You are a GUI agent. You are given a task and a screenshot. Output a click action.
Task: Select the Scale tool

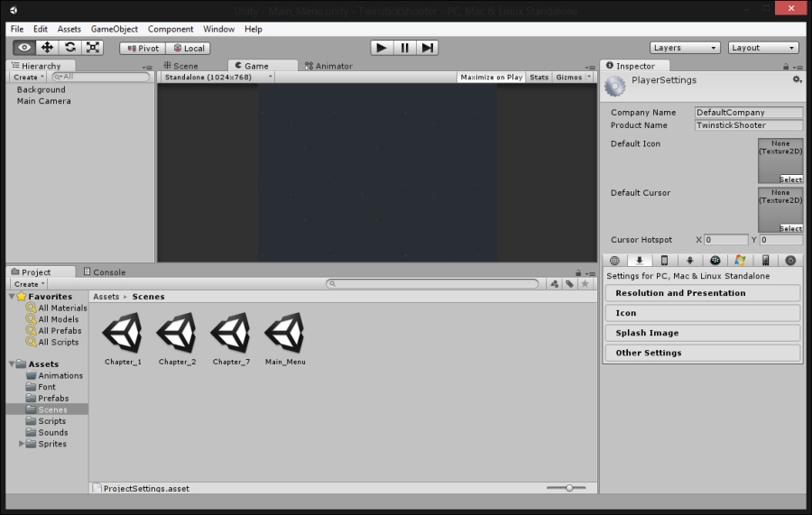point(93,48)
